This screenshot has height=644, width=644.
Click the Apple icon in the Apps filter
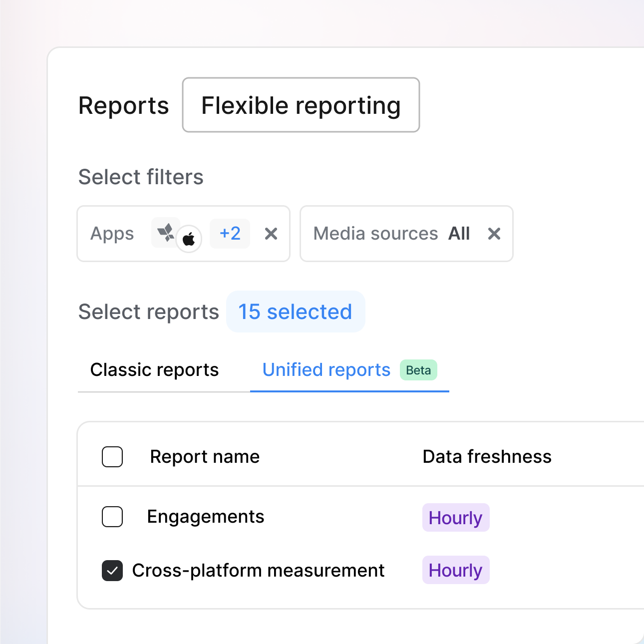point(189,239)
